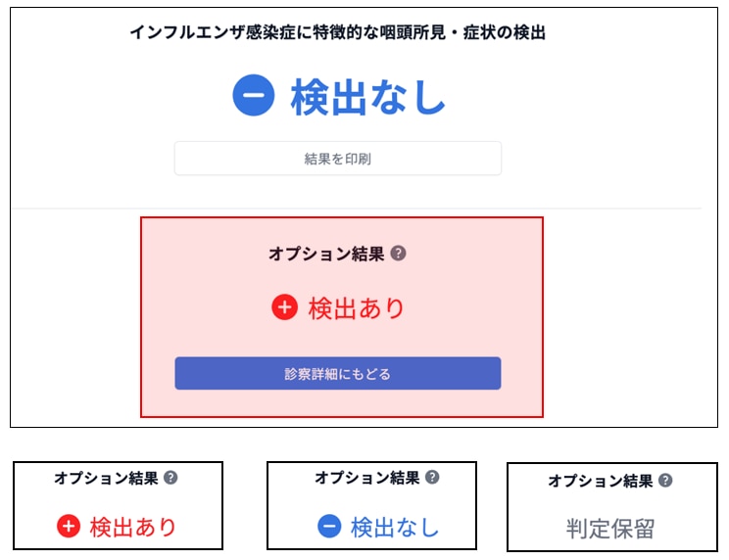Viewport: 729px width, 560px height.
Task: Click the red plus icon in the small 検出あり card
Action: pos(68,527)
